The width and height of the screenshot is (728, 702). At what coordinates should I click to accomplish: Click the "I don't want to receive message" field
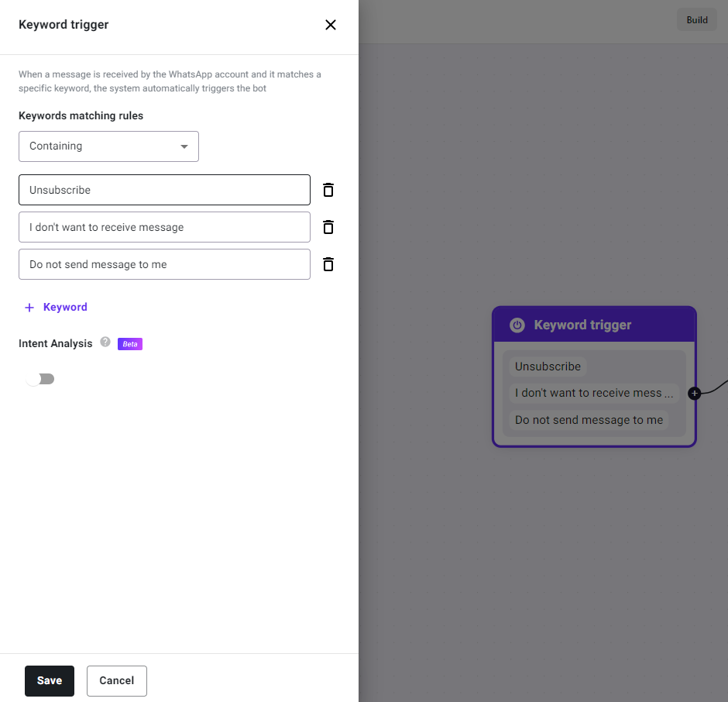[164, 227]
